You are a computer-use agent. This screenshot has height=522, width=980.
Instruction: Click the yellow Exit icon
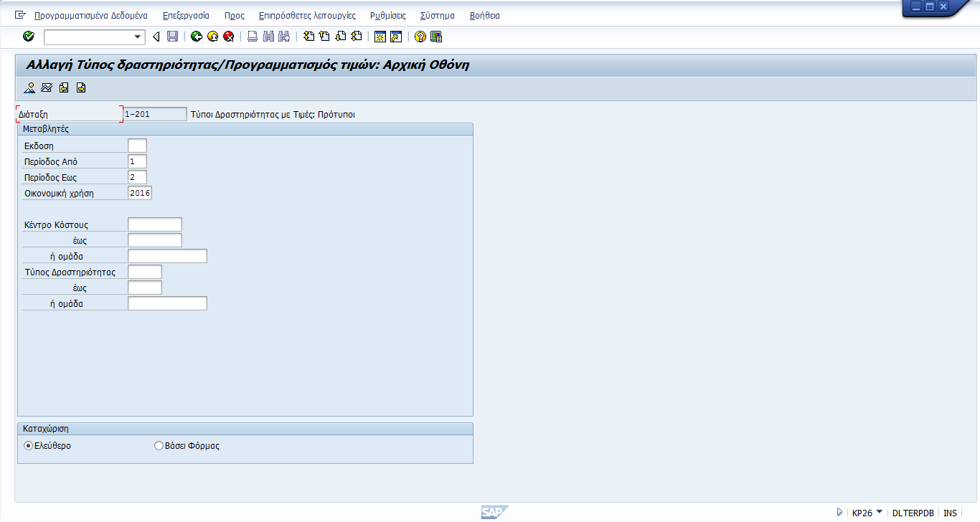click(212, 37)
